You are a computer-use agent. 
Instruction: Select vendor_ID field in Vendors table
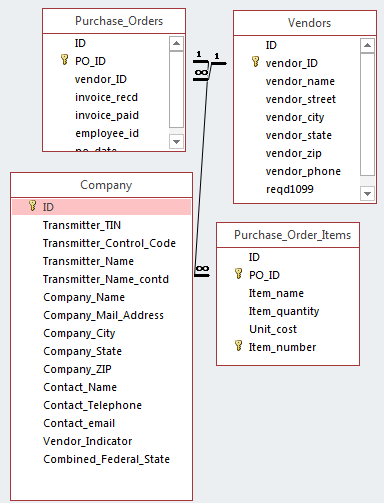tap(292, 63)
